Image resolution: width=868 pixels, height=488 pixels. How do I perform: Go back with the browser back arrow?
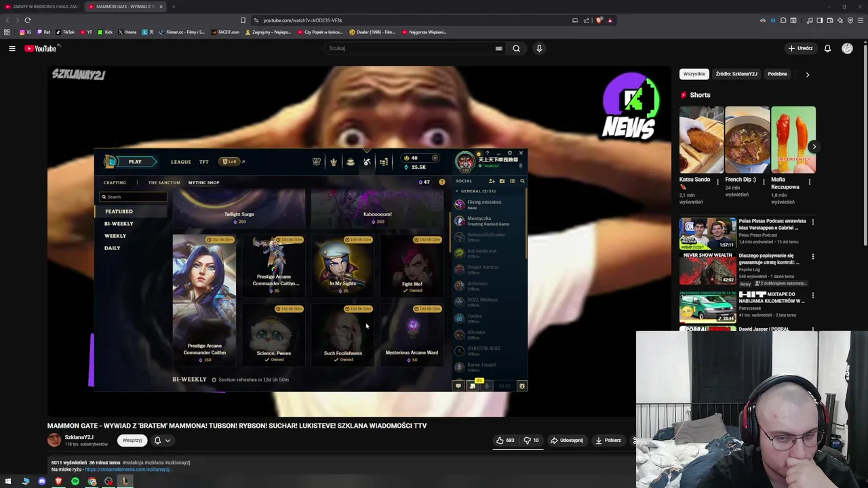[8, 20]
